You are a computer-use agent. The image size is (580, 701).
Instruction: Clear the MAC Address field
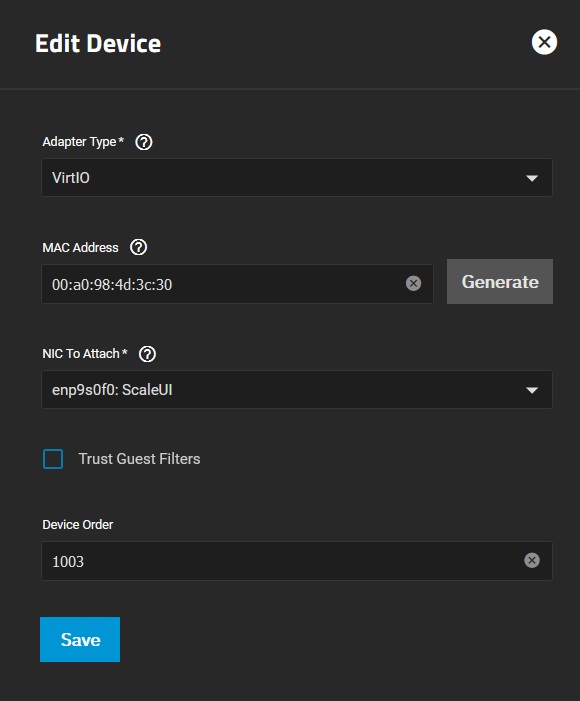point(413,283)
